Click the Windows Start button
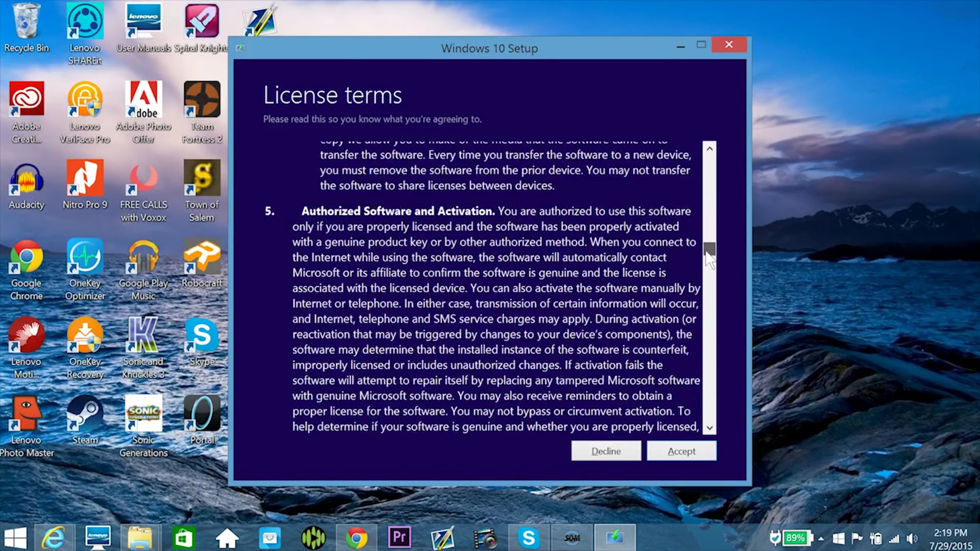Image resolution: width=980 pixels, height=551 pixels. (x=16, y=538)
